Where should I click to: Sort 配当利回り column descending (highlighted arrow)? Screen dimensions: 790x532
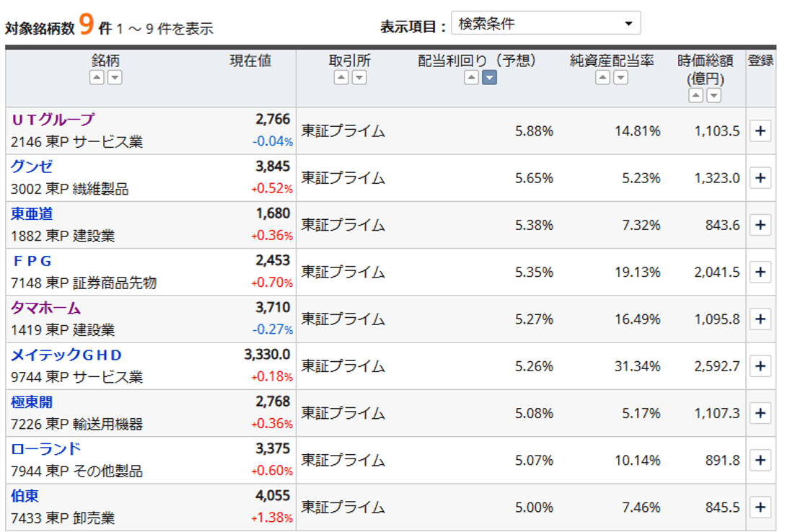point(489,78)
